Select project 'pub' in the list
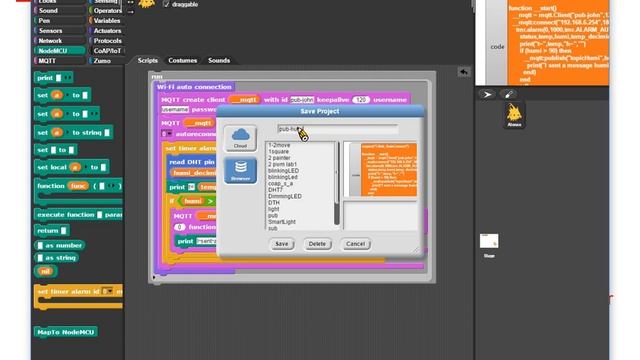 [x=273, y=216]
